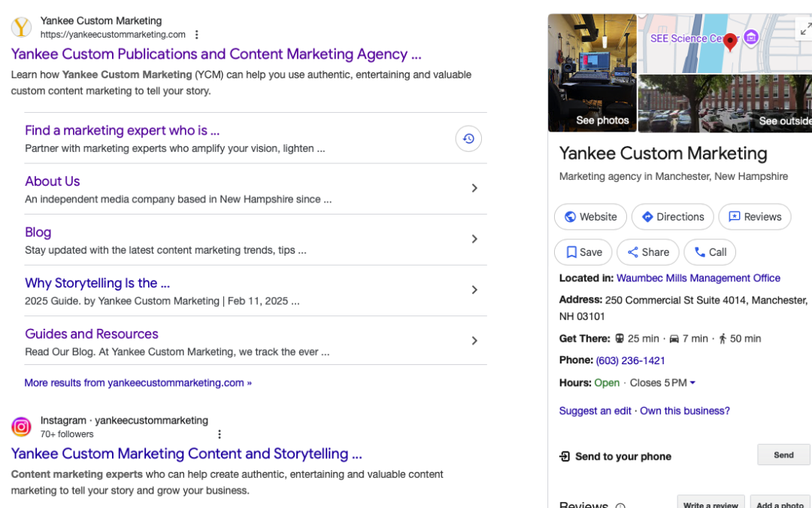Open the Reviews button
The image size is (812, 508).
[755, 217]
